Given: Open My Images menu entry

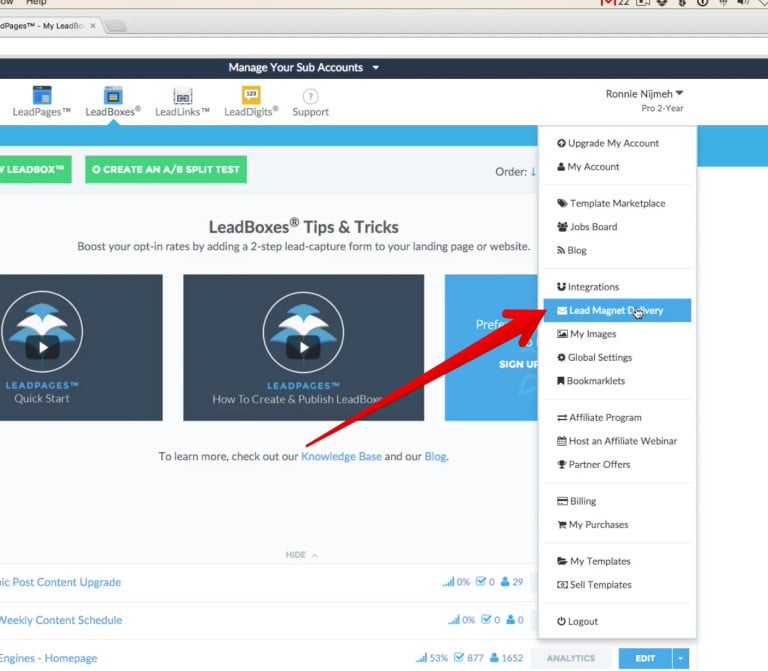Looking at the screenshot, I should coord(586,334).
